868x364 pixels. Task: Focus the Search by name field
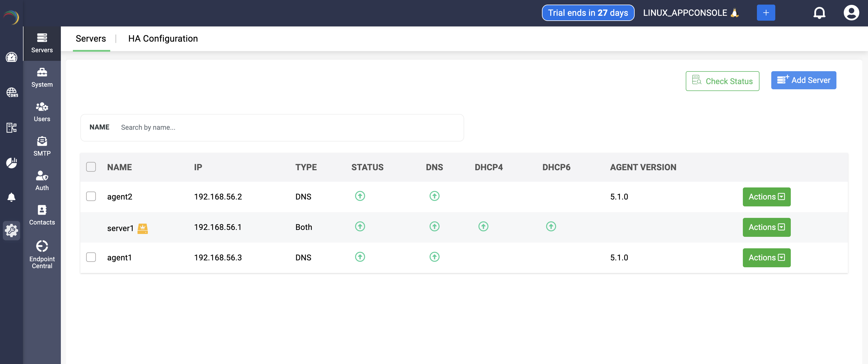[x=290, y=127]
